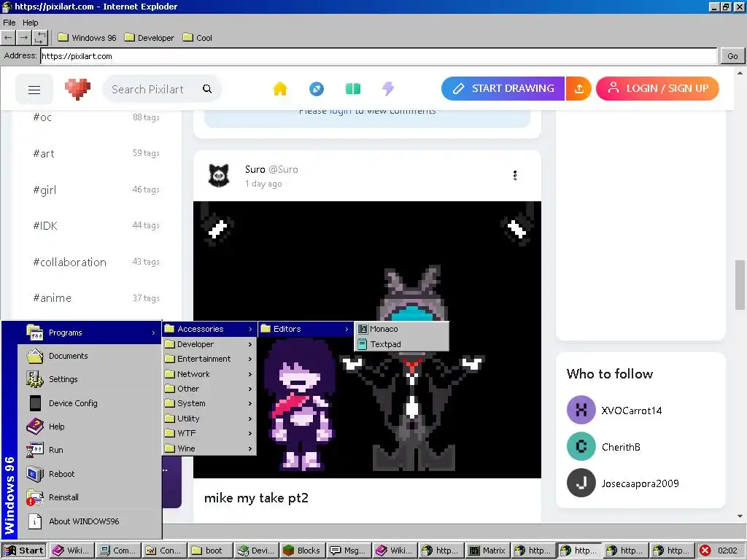Image resolution: width=747 pixels, height=560 pixels.
Task: Expand the Other folder submenu
Action: (209, 389)
